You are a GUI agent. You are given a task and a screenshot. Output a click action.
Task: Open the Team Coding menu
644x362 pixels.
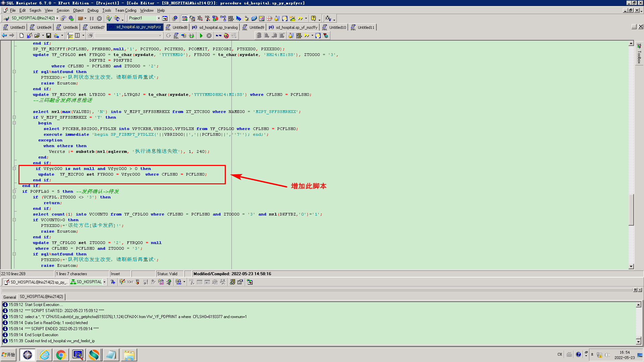point(125,10)
